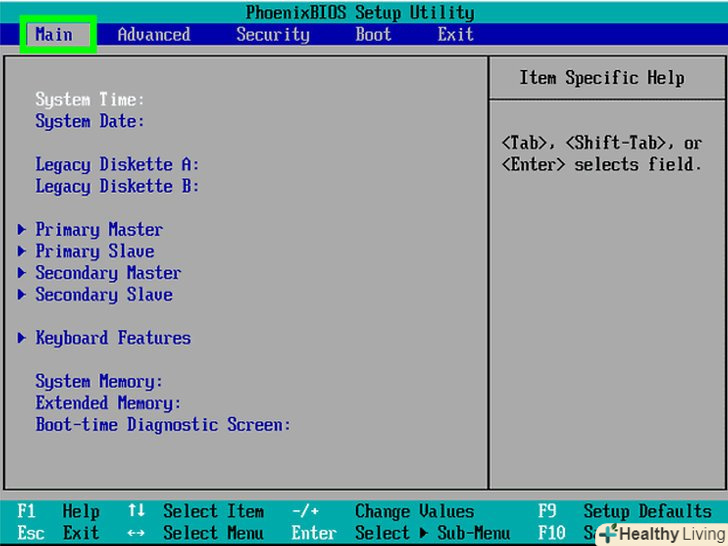Click the Item Specific Help heading
The width and height of the screenshot is (728, 546).
coord(602,78)
